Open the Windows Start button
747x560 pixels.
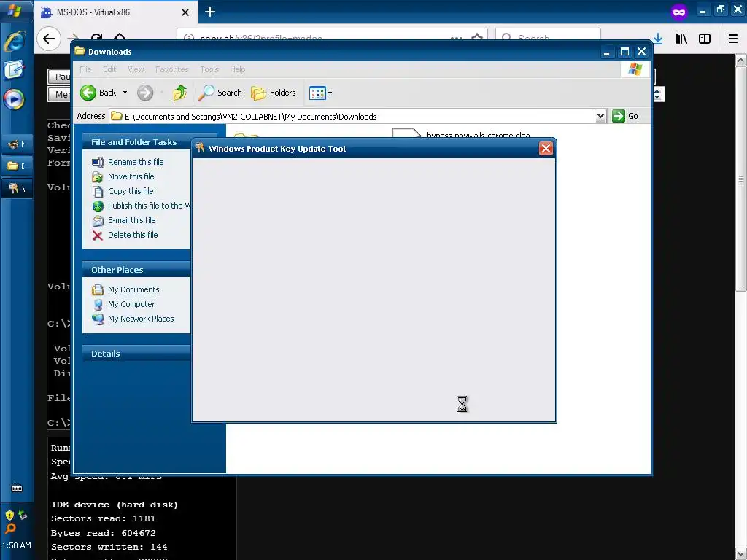tap(15, 10)
